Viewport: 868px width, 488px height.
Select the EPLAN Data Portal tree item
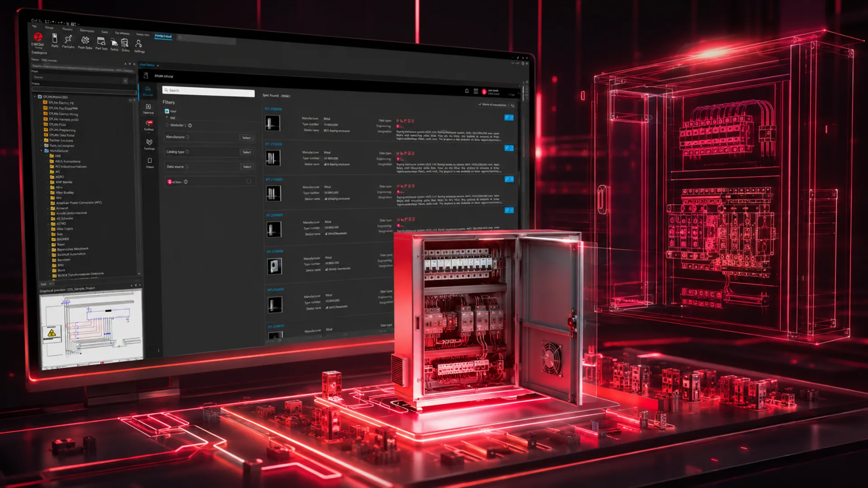click(x=59, y=135)
